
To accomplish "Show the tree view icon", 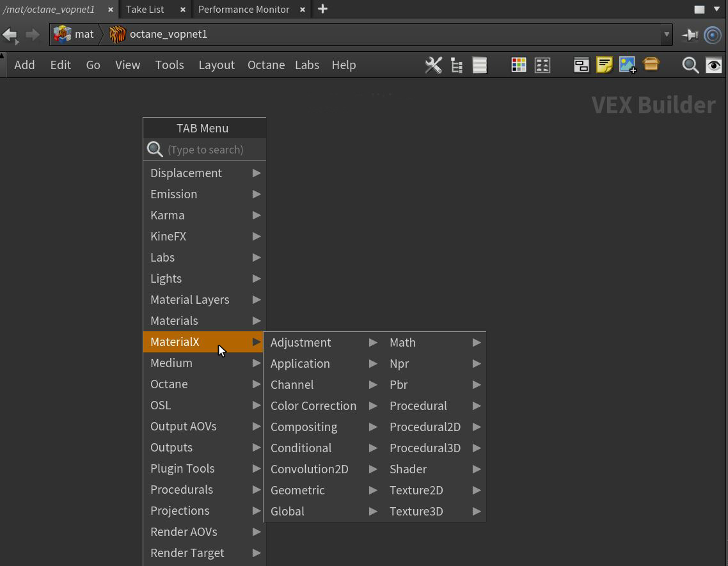I will 457,65.
